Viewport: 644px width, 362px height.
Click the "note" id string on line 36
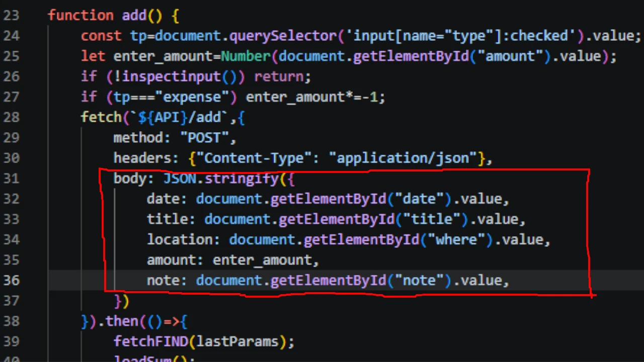(x=420, y=280)
